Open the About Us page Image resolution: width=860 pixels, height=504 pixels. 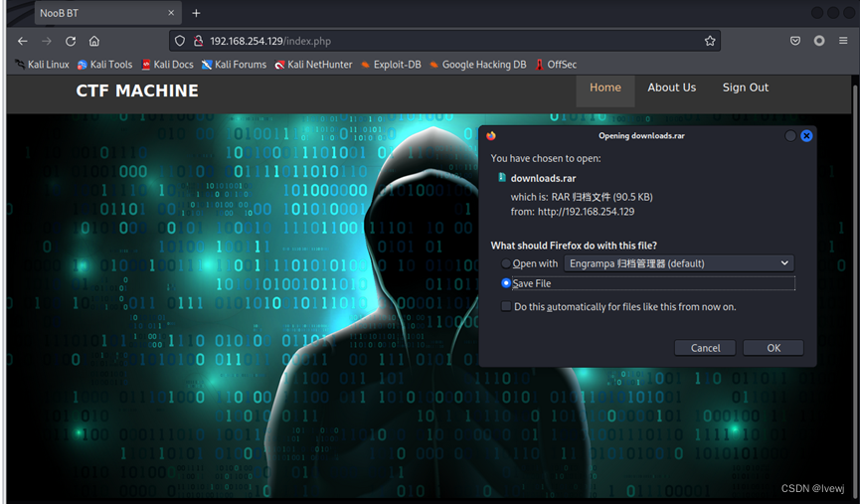671,87
